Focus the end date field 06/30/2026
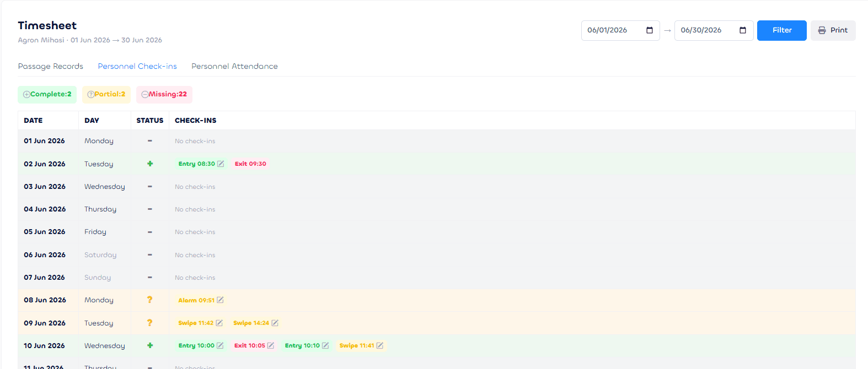This screenshot has height=369, width=868. point(714,30)
